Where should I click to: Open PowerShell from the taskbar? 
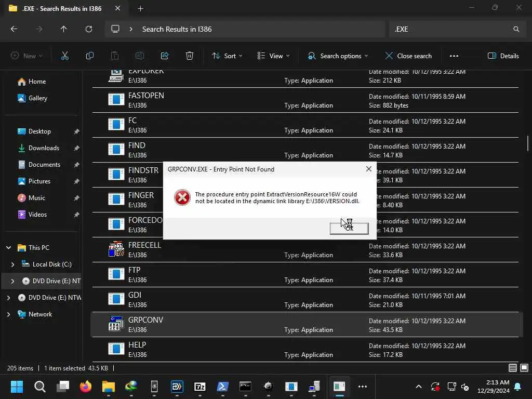[x=222, y=387]
